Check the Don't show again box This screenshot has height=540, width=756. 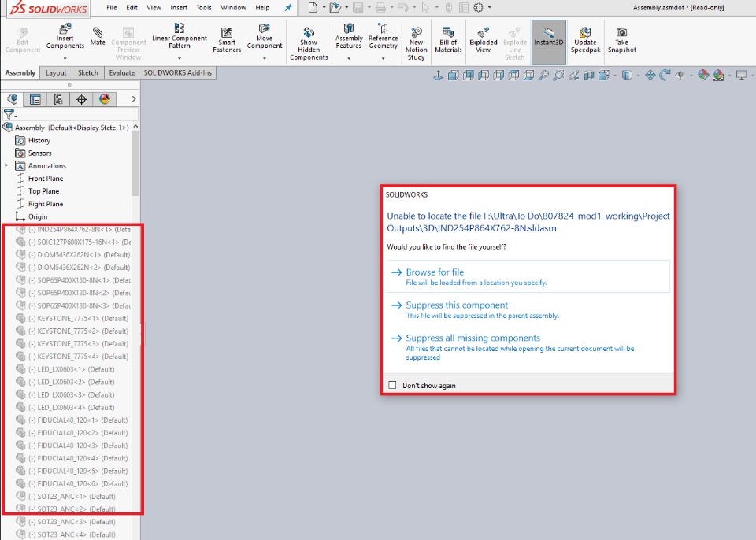[x=392, y=385]
